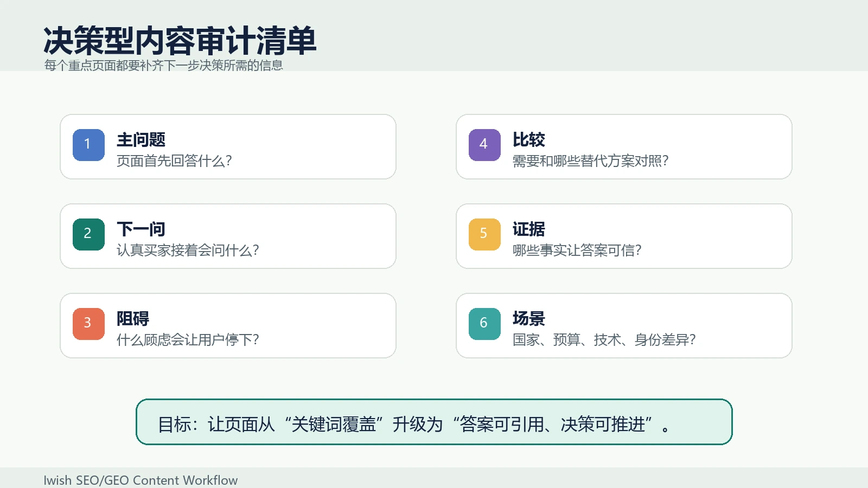The height and width of the screenshot is (488, 868).
Task: Select the heading 下一问
Action: 141,229
